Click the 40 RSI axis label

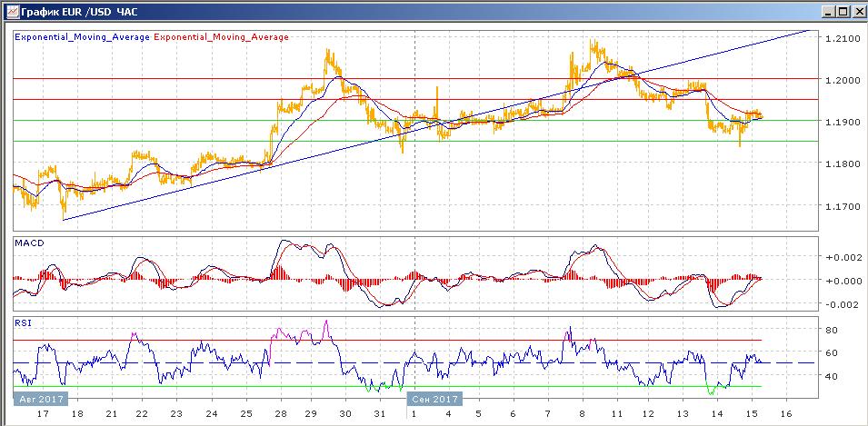[831, 376]
